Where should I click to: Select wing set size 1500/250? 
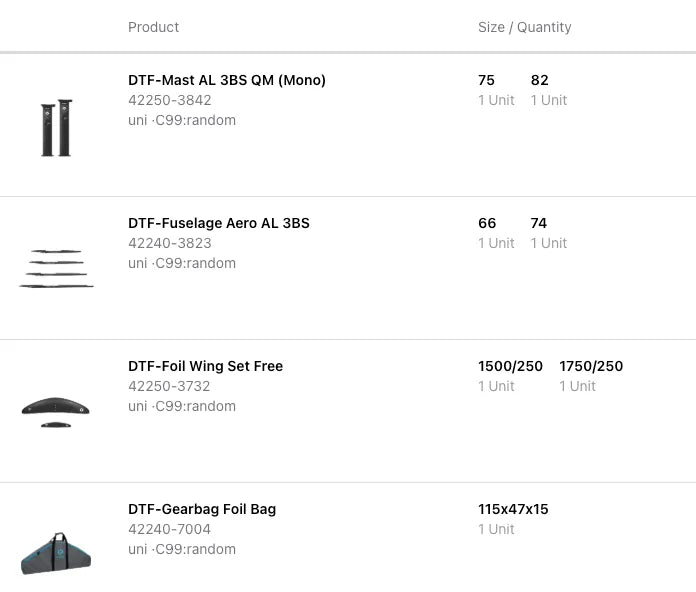[x=510, y=366]
